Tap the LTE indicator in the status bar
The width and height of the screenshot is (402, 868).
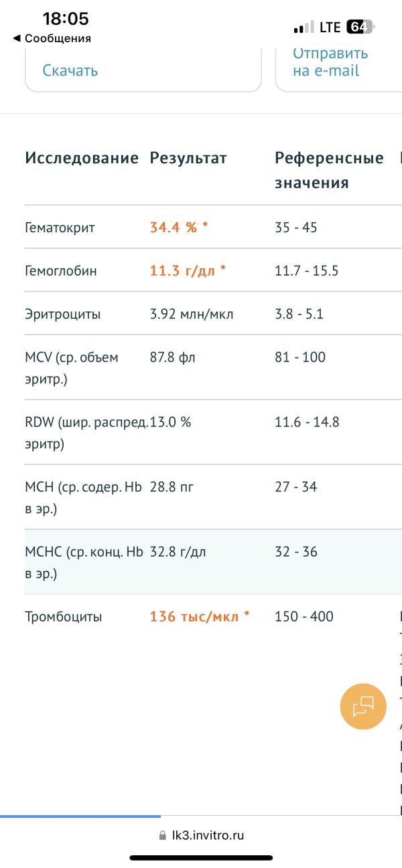point(330,27)
